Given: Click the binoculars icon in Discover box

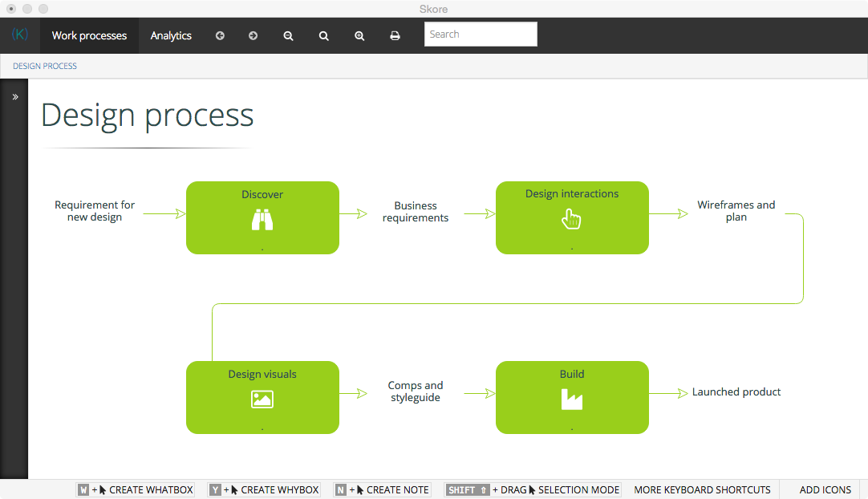Looking at the screenshot, I should pos(262,220).
